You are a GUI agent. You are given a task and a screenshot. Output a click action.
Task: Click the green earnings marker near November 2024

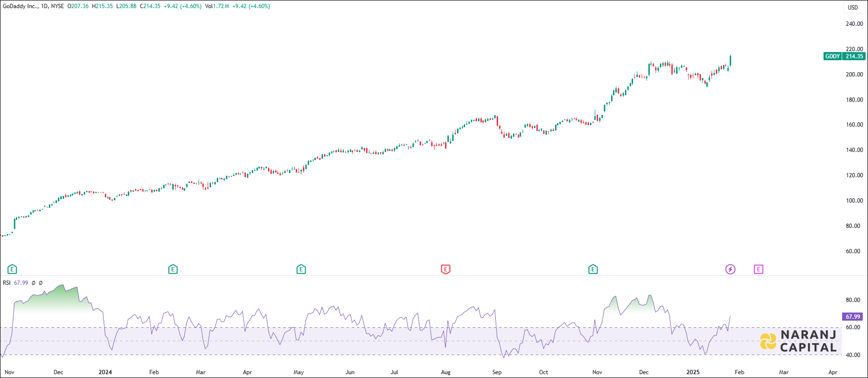593,270
